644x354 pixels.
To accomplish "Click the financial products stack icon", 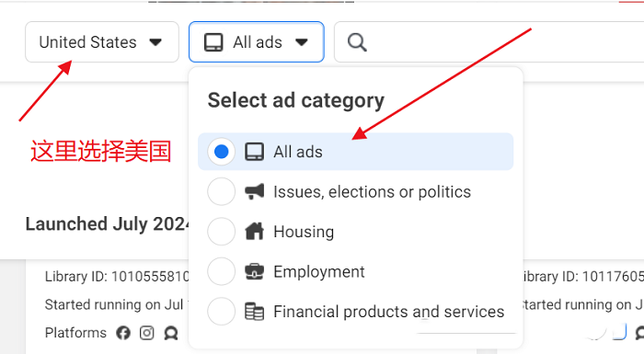I will click(254, 312).
